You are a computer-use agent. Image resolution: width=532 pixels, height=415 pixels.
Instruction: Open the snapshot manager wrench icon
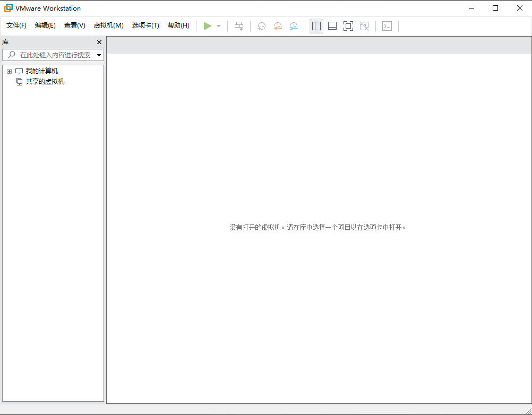tap(294, 26)
